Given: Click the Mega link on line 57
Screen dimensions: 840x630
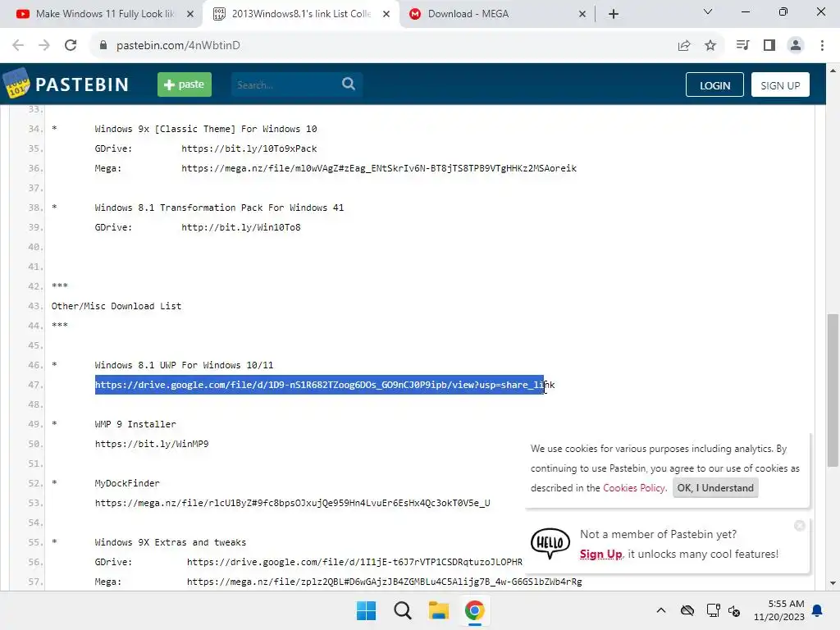Looking at the screenshot, I should tap(384, 582).
